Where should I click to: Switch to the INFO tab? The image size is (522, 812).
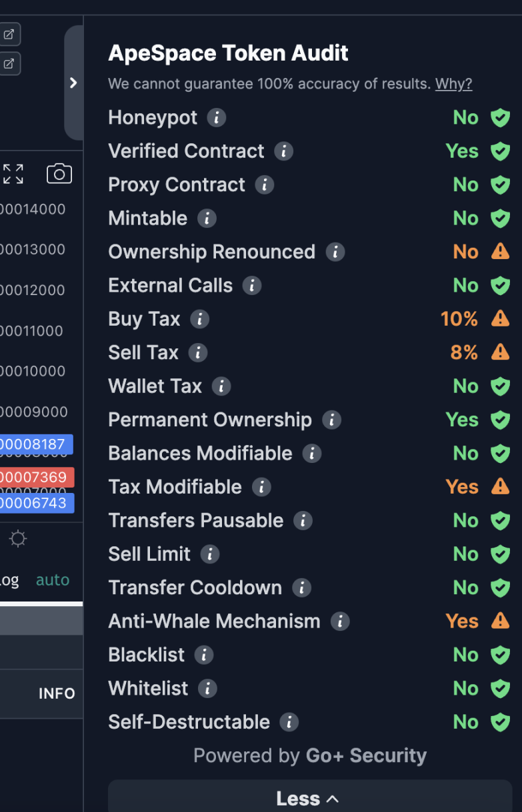57,693
